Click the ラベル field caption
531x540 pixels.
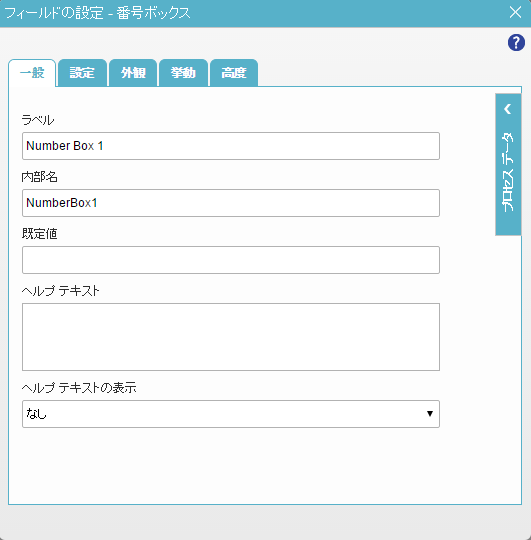[38, 120]
